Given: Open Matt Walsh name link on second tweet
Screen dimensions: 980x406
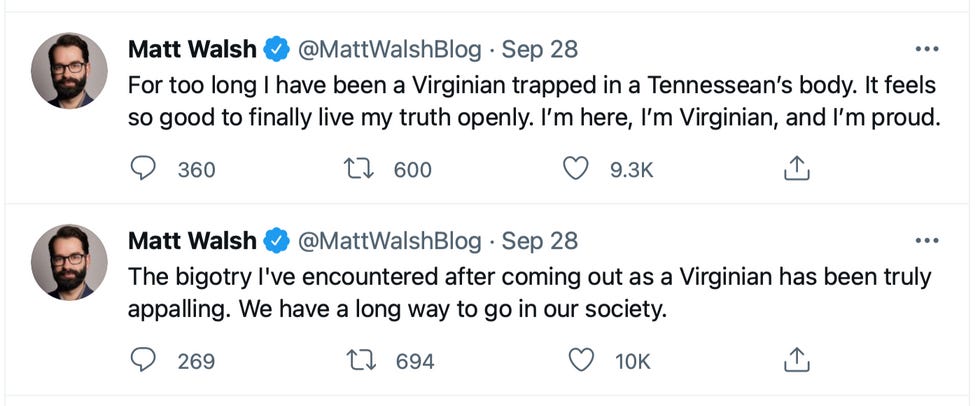Looking at the screenshot, I should tap(192, 241).
